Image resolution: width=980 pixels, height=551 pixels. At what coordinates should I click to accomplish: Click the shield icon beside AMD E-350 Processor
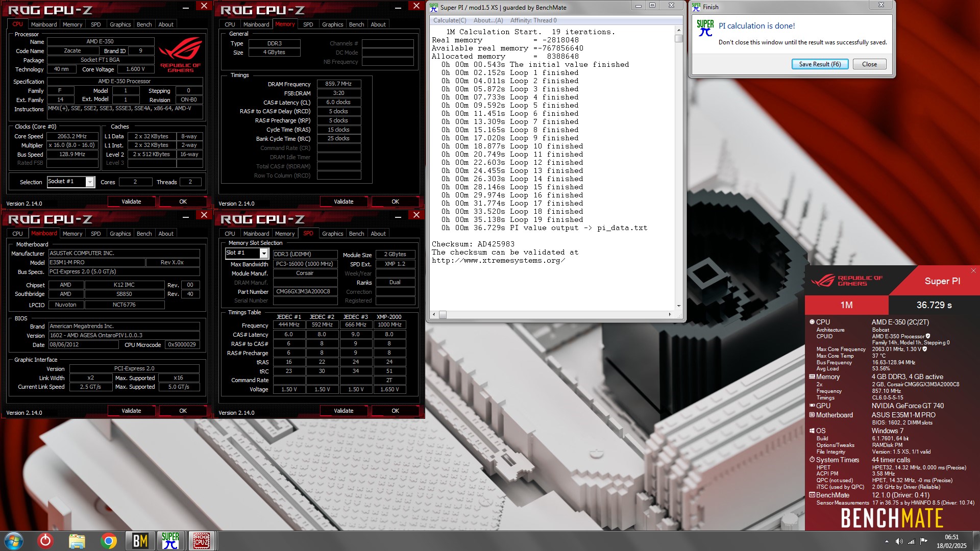click(x=928, y=336)
